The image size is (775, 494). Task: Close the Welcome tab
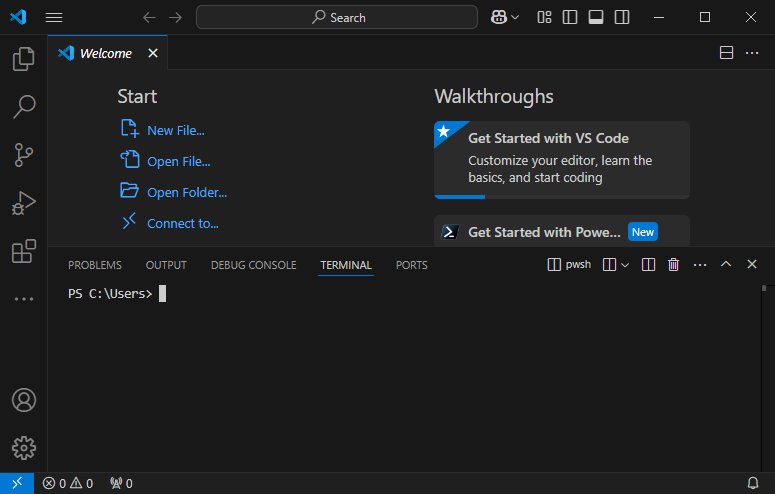pos(153,53)
